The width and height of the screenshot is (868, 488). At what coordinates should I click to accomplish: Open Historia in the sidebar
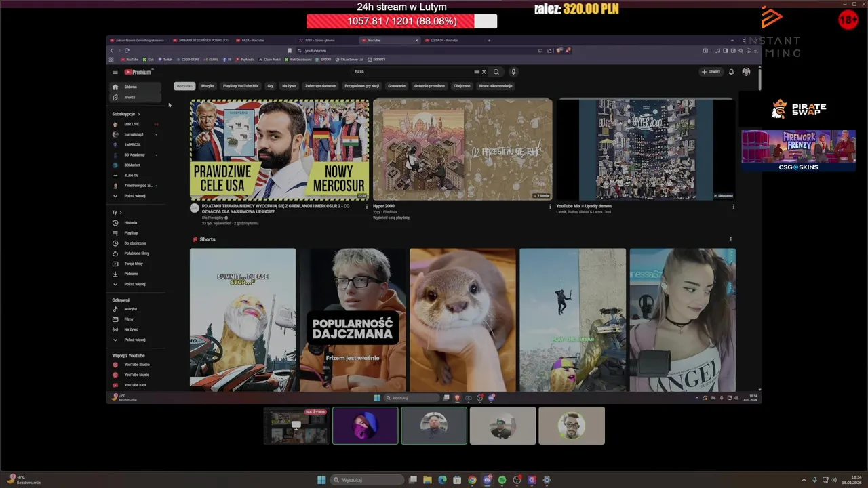pyautogui.click(x=136, y=222)
